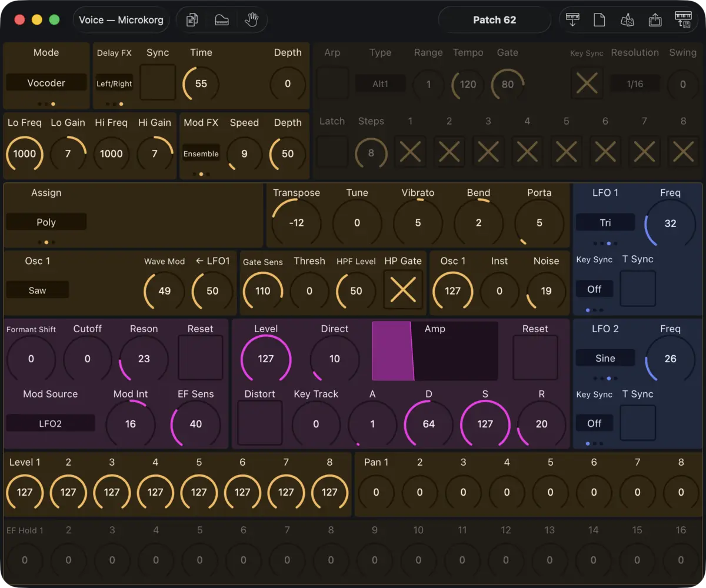
Task: Disable the HP Gate toggle
Action: click(403, 290)
